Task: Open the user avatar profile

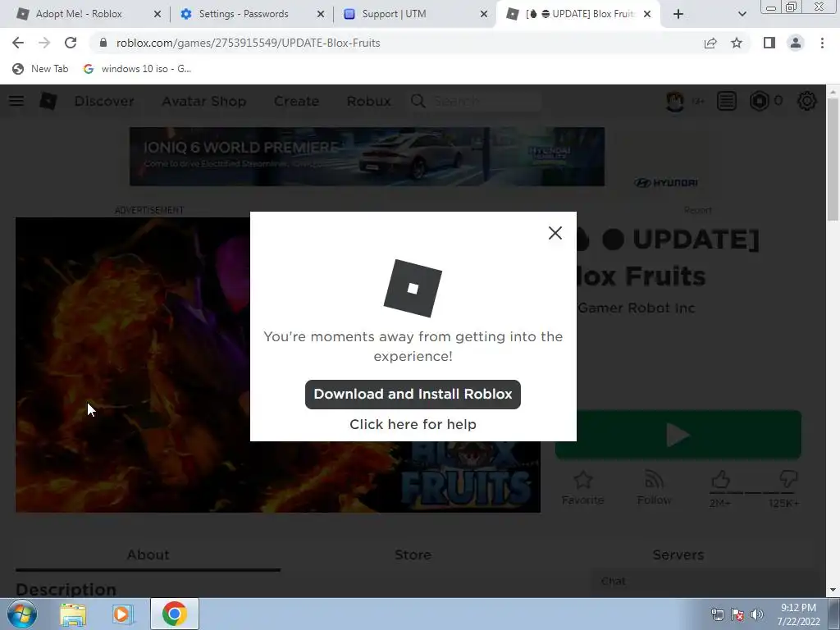Action: [675, 101]
